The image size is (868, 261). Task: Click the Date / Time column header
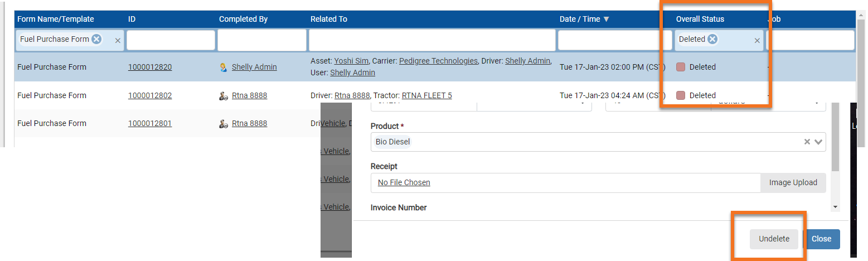580,19
